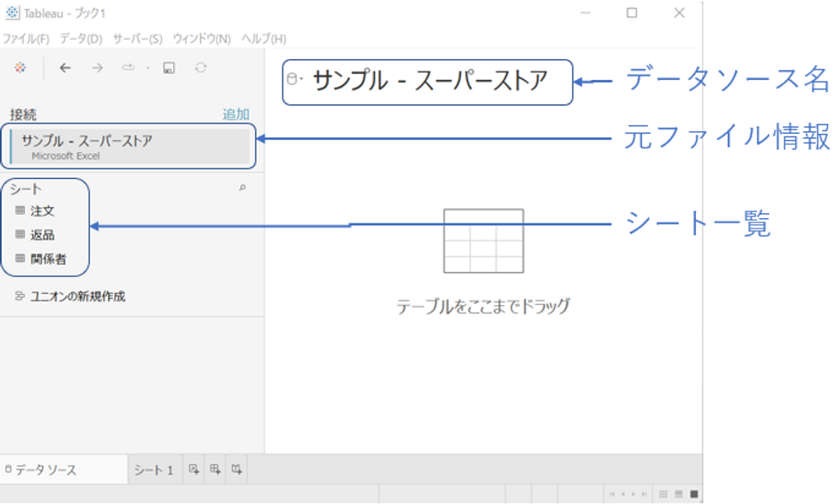Viewport: 835px width, 504px height.
Task: Maximize the Tableau window
Action: tap(631, 13)
